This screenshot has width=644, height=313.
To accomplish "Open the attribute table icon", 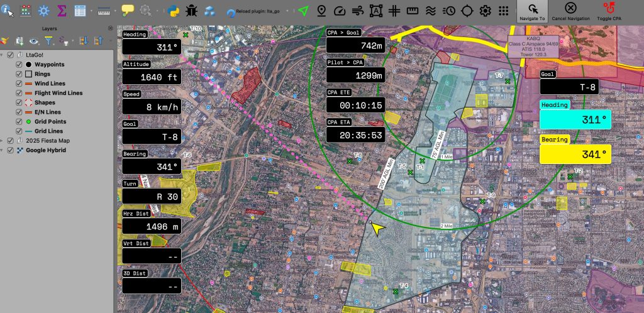I will (x=80, y=11).
